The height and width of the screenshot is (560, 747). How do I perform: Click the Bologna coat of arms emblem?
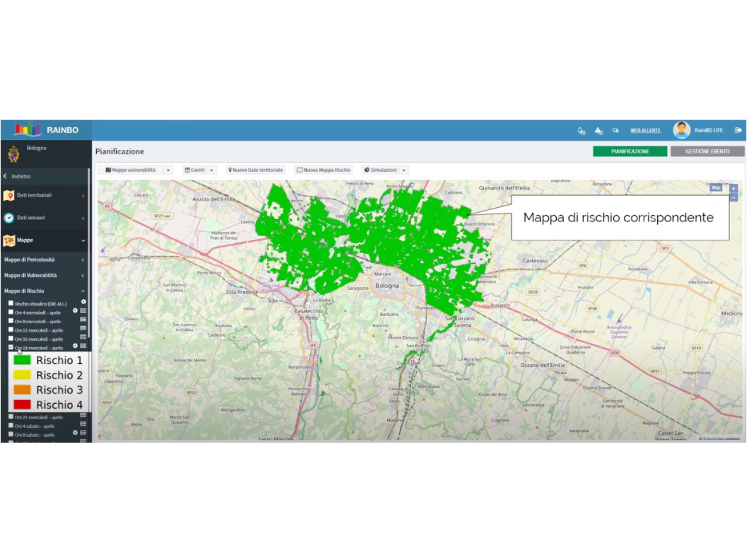click(x=13, y=154)
